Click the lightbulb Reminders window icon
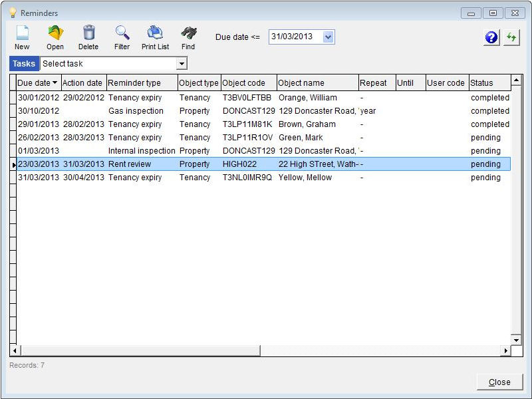This screenshot has height=399, width=532. pos(13,13)
